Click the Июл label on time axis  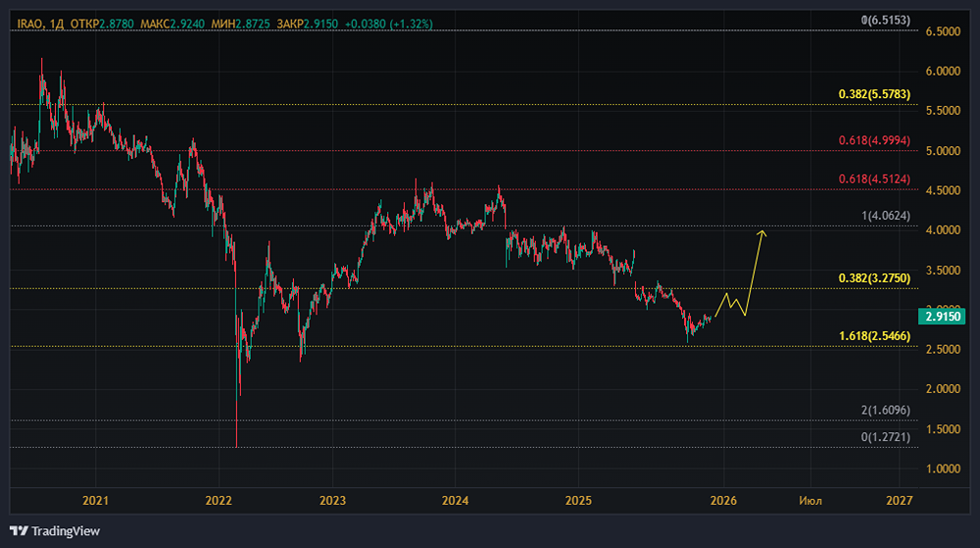point(810,501)
